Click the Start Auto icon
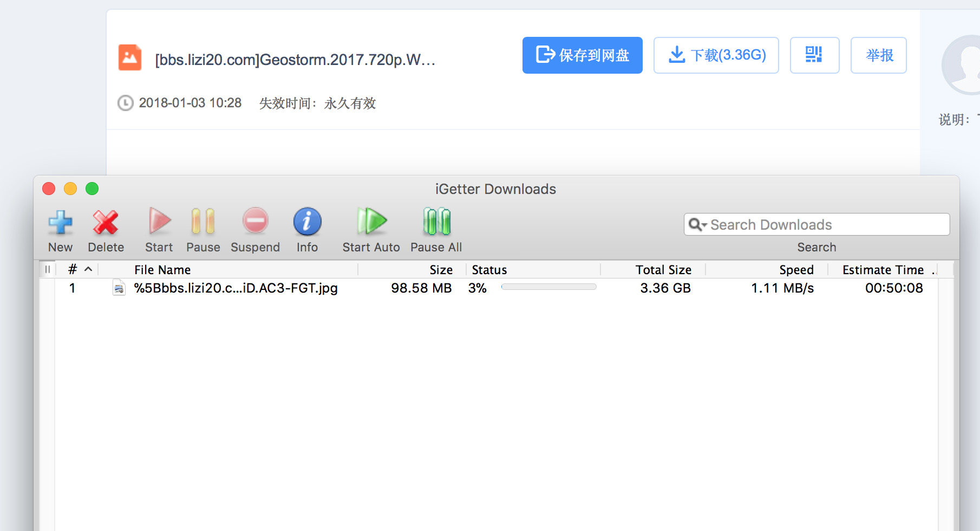 pyautogui.click(x=371, y=222)
